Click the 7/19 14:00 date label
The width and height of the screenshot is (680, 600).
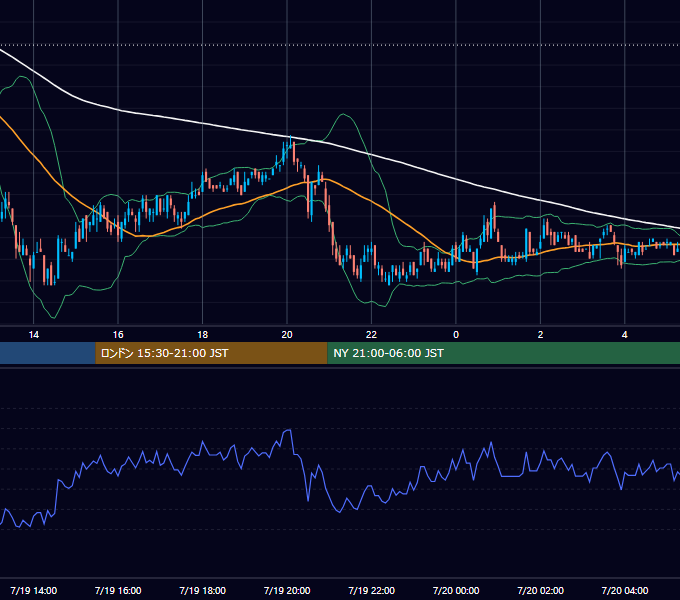(x=33, y=590)
